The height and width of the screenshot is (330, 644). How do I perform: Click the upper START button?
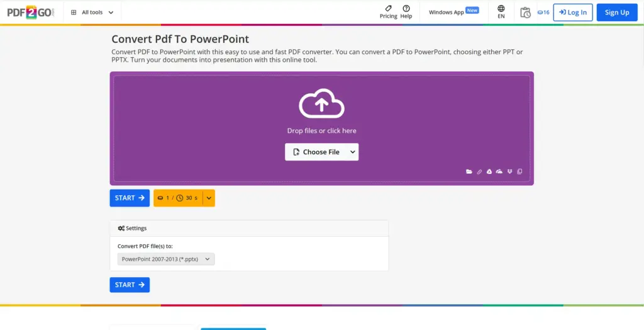130,198
